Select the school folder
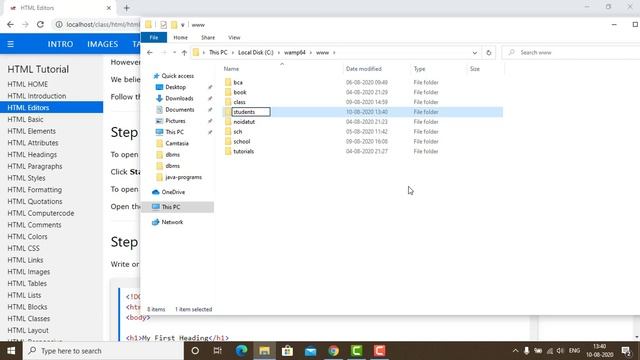 [242, 141]
